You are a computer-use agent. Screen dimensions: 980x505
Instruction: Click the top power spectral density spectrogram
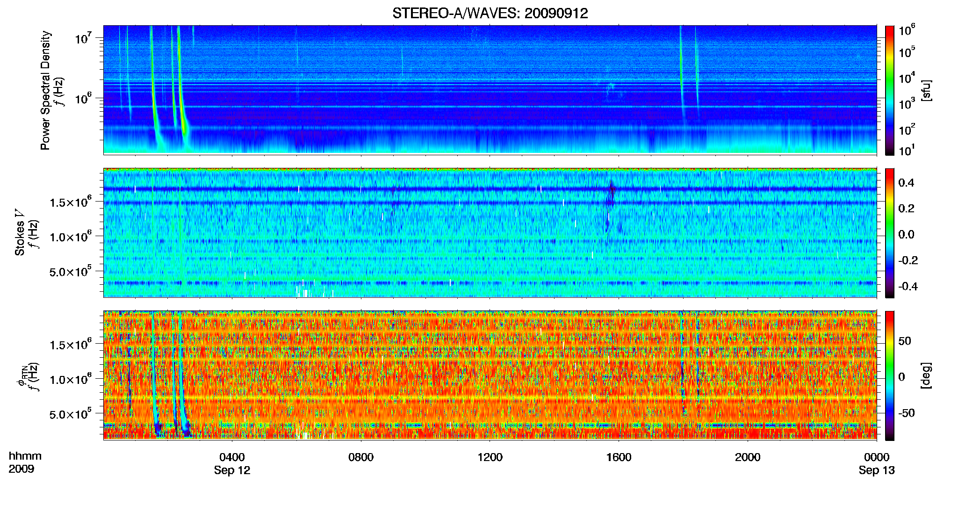pos(490,90)
